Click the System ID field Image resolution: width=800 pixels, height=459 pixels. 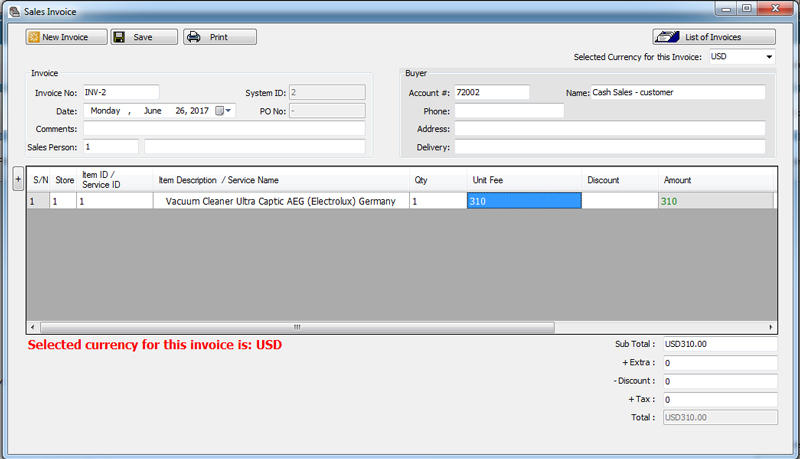(x=327, y=92)
